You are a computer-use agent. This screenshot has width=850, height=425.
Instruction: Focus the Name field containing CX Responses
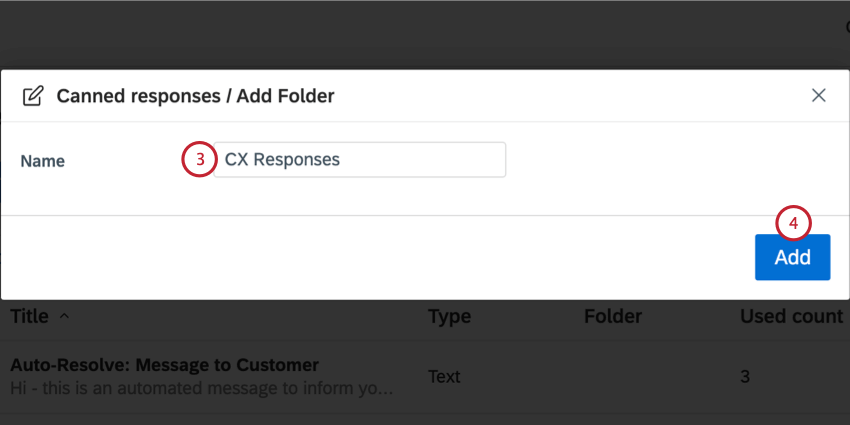(x=359, y=159)
